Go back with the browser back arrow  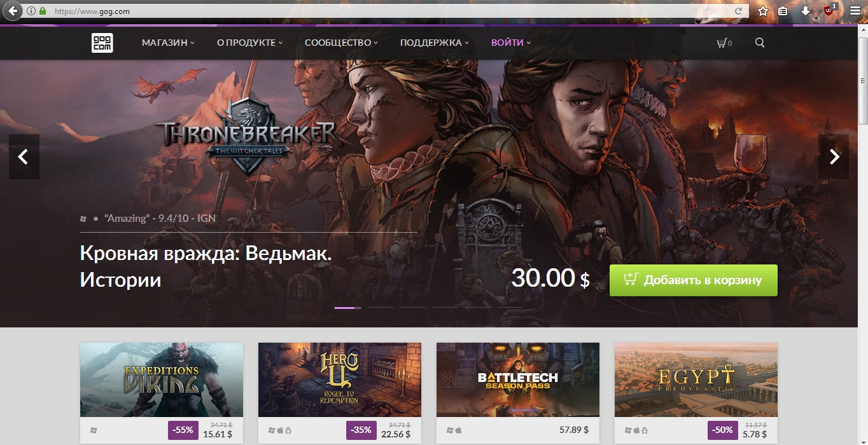click(x=12, y=11)
